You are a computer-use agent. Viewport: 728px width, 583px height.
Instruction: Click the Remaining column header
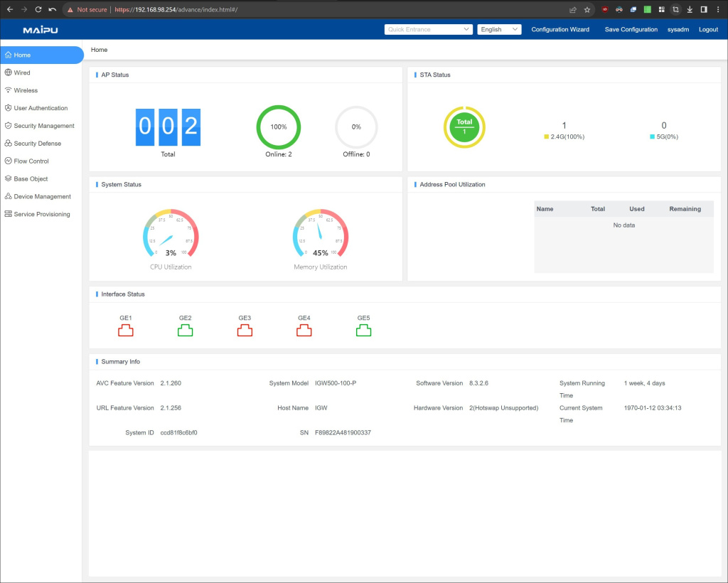point(685,209)
